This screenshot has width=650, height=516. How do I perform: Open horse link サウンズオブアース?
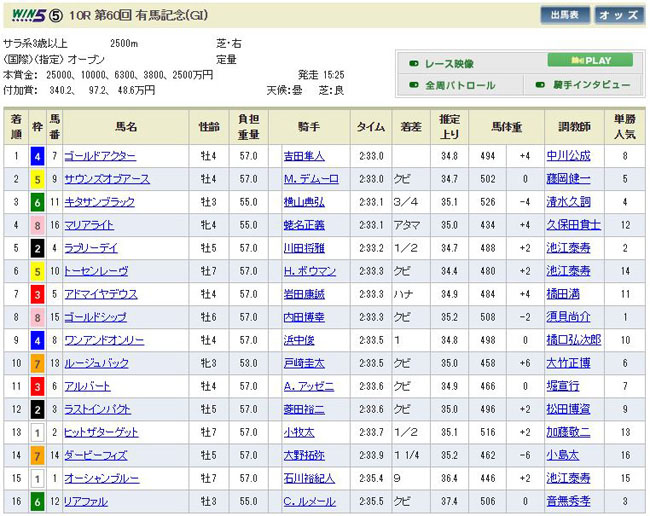coord(107,179)
